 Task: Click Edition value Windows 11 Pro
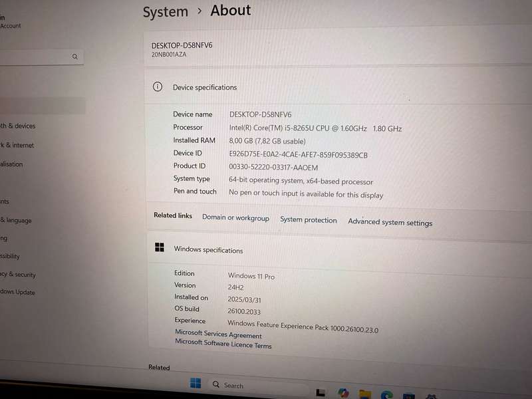click(x=251, y=276)
